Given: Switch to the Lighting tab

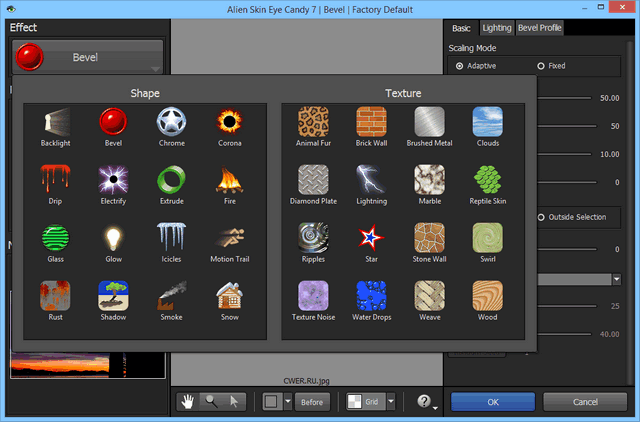Looking at the screenshot, I should (495, 27).
